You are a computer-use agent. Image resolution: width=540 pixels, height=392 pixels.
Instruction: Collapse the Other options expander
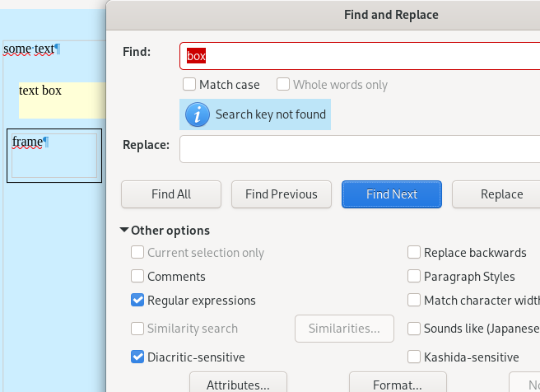(125, 231)
